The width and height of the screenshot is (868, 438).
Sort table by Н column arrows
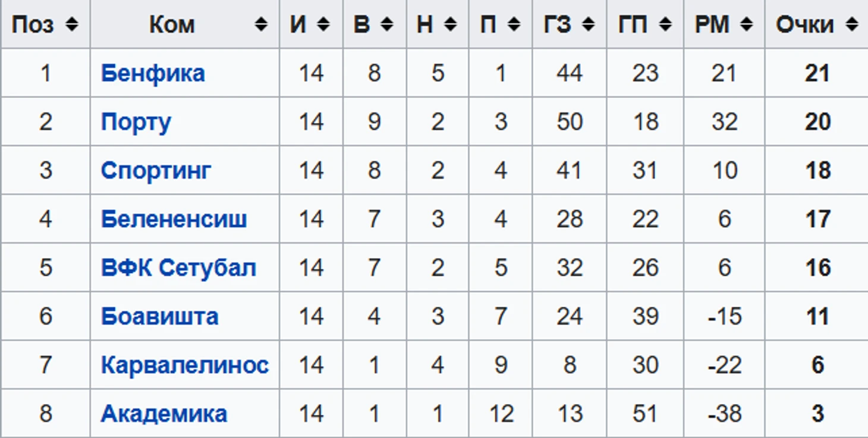point(450,25)
